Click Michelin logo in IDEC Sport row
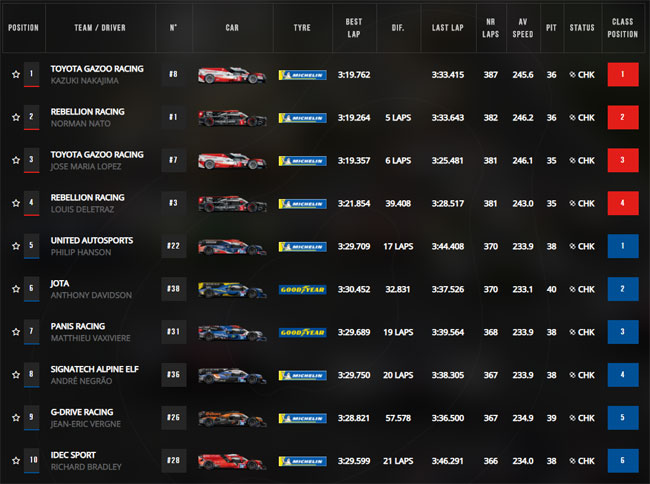This screenshot has width=650, height=484. pyautogui.click(x=303, y=461)
